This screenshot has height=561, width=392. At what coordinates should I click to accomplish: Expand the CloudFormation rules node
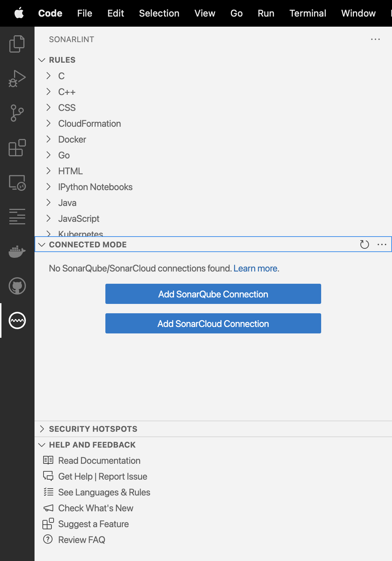click(x=49, y=123)
